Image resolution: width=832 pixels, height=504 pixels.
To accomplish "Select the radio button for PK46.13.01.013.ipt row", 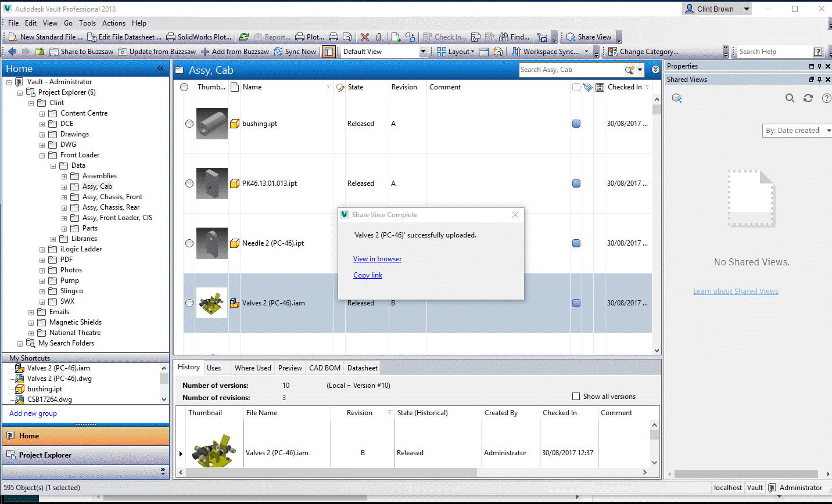I will click(189, 183).
